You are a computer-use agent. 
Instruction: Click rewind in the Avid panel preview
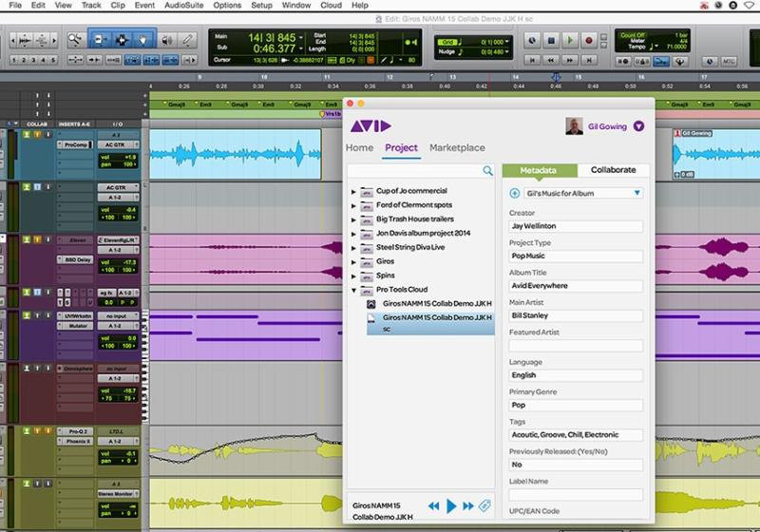pos(434,506)
